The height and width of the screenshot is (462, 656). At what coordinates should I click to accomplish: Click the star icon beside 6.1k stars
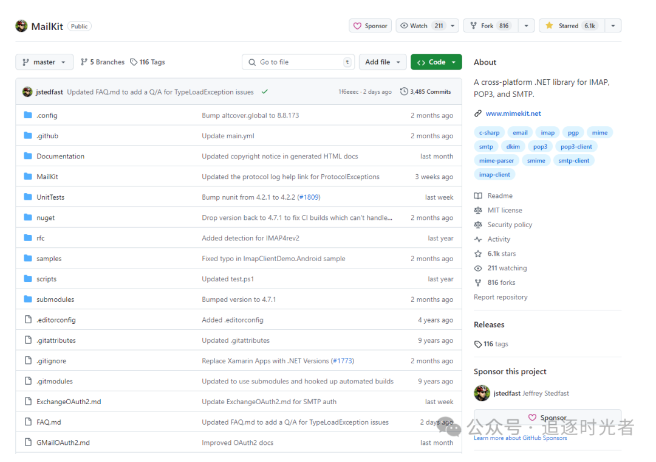click(x=478, y=254)
